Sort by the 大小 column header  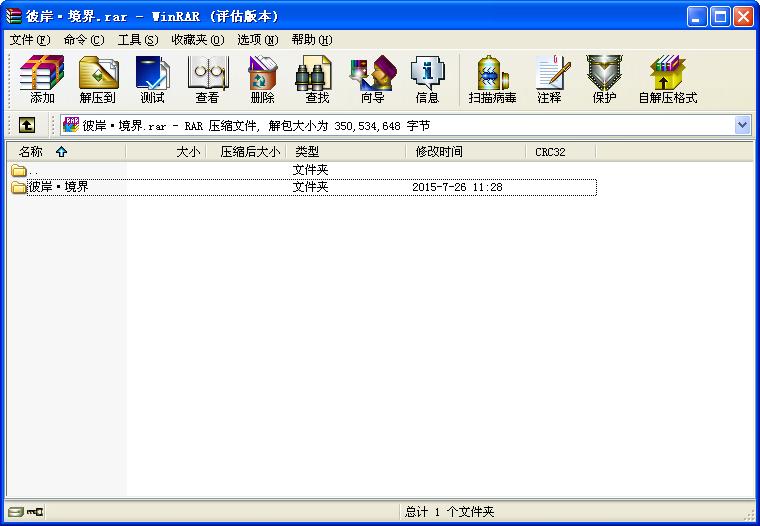tap(166, 152)
